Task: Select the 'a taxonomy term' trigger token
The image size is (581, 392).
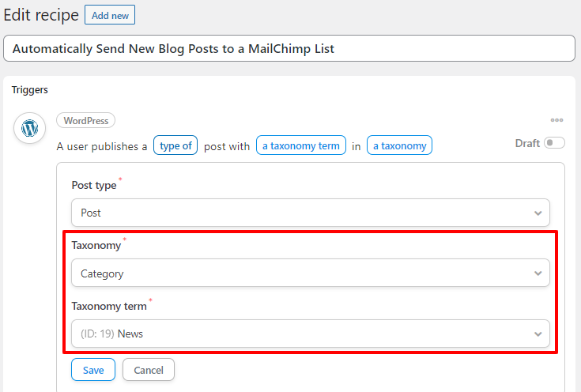Action: coord(301,145)
